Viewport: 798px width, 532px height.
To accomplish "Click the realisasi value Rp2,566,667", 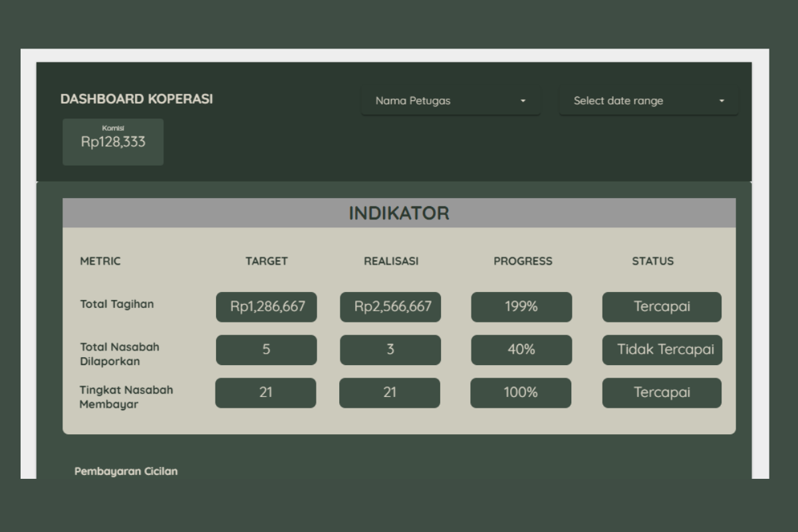I will coord(390,307).
